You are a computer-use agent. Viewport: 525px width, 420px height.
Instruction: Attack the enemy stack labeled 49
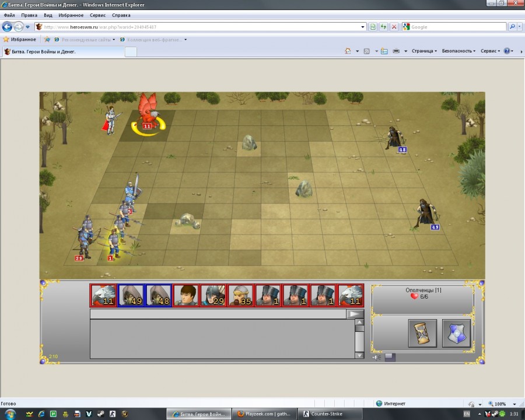(426, 214)
